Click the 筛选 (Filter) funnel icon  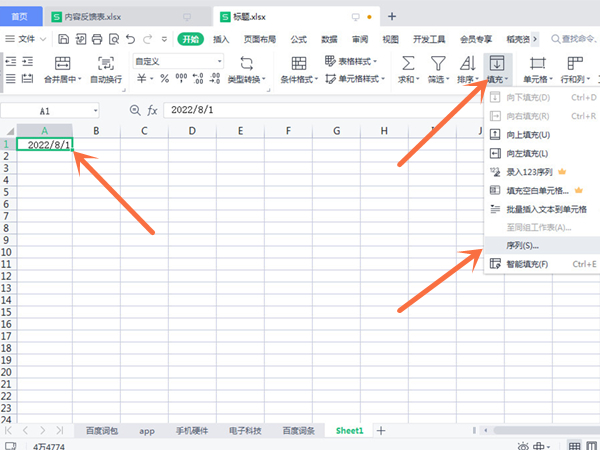[438, 62]
